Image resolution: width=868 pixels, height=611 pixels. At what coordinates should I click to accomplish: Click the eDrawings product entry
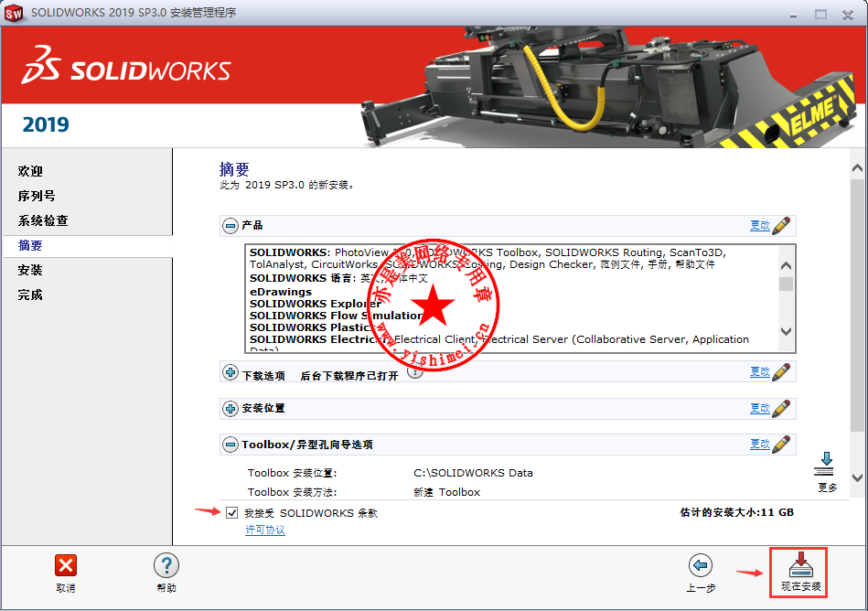[x=281, y=292]
